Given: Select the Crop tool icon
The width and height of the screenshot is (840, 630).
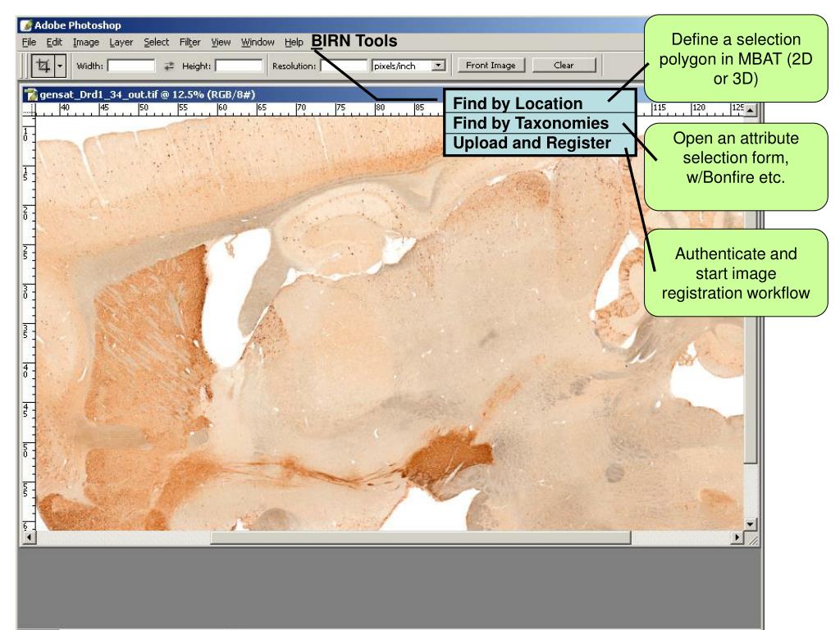Looking at the screenshot, I should coord(43,66).
